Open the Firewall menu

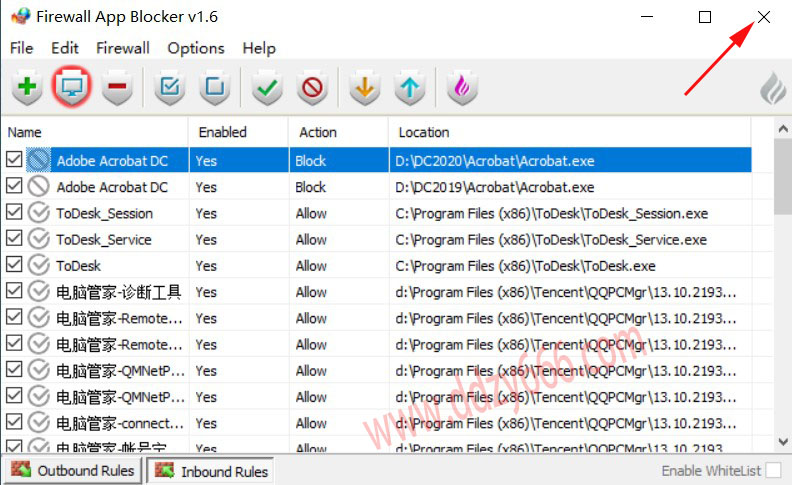(x=123, y=48)
